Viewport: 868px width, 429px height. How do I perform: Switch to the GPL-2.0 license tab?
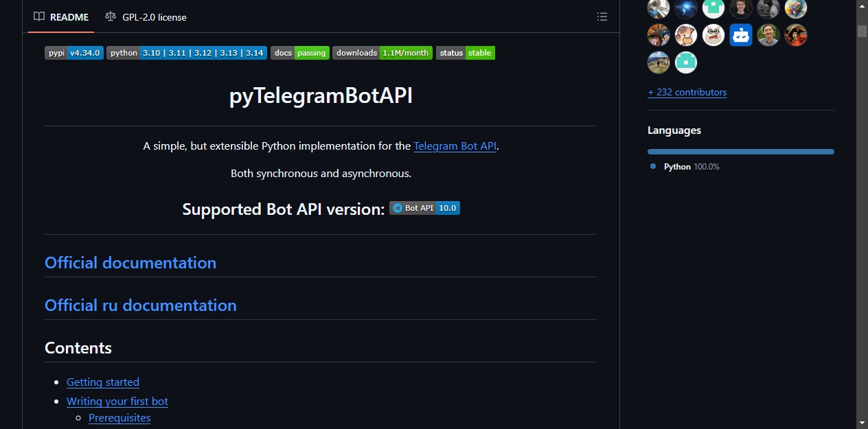(x=146, y=16)
